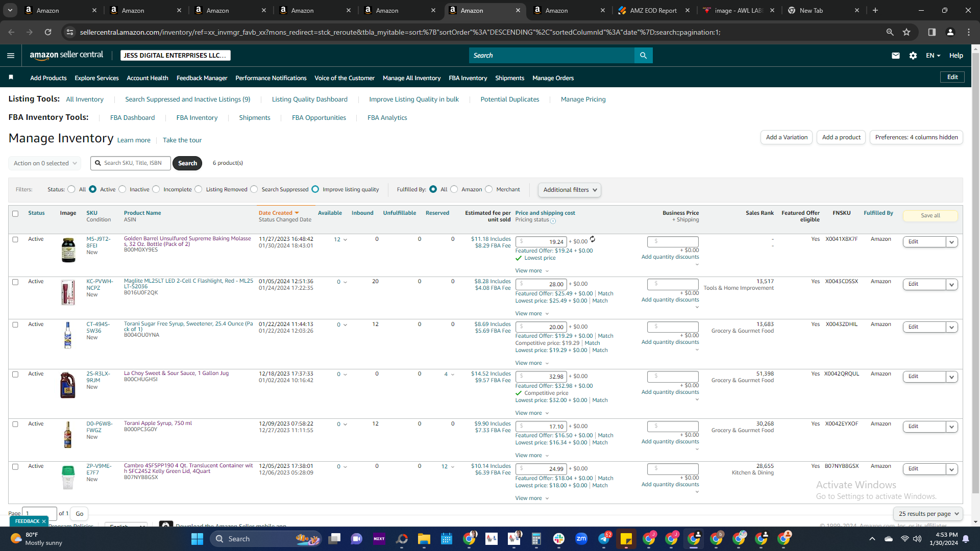This screenshot has width=980, height=551.
Task: Select the 'Inactive' status radio button
Action: (122, 189)
